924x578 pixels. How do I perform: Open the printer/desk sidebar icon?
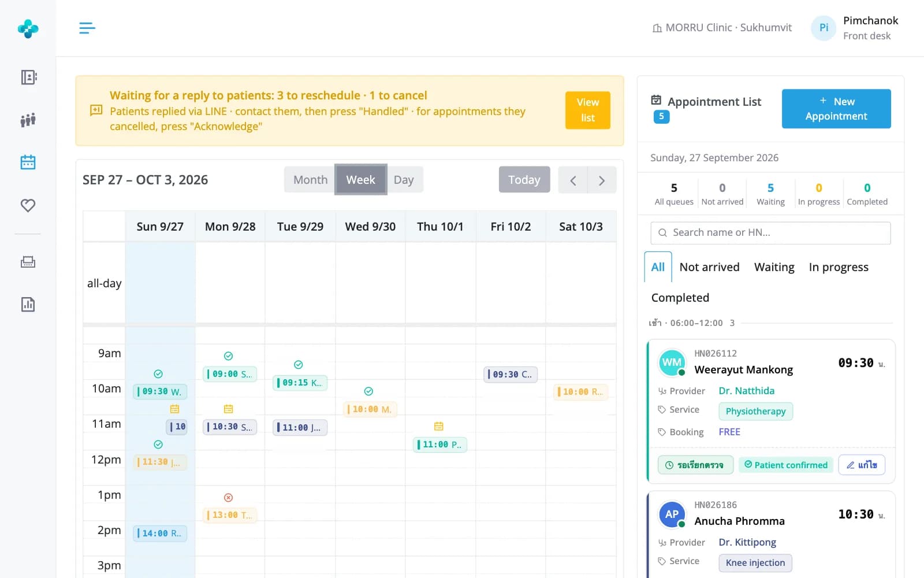(x=28, y=262)
